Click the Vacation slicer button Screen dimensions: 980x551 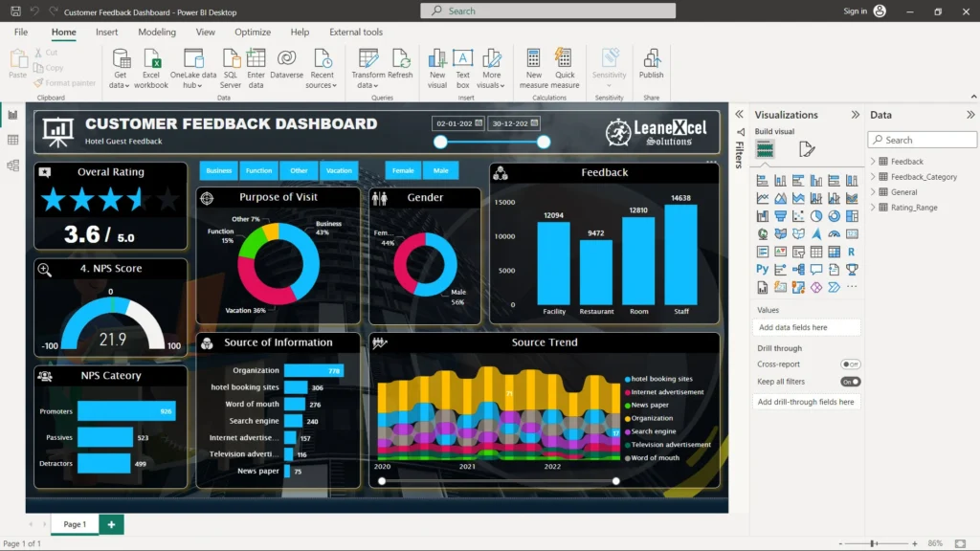339,170
